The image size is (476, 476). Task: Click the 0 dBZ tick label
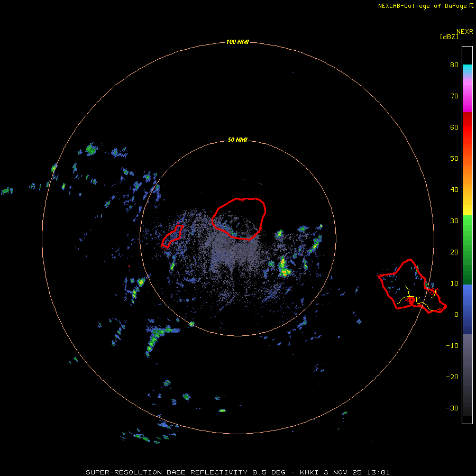[x=456, y=315]
